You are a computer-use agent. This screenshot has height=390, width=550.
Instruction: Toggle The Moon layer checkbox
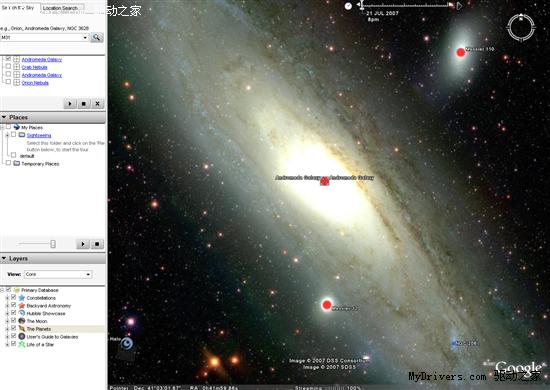tap(14, 321)
